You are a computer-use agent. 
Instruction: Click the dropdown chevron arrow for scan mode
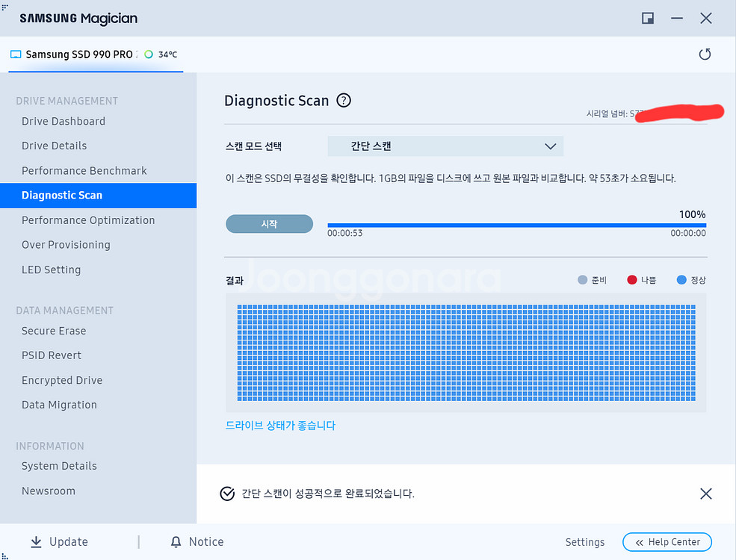[x=550, y=146]
